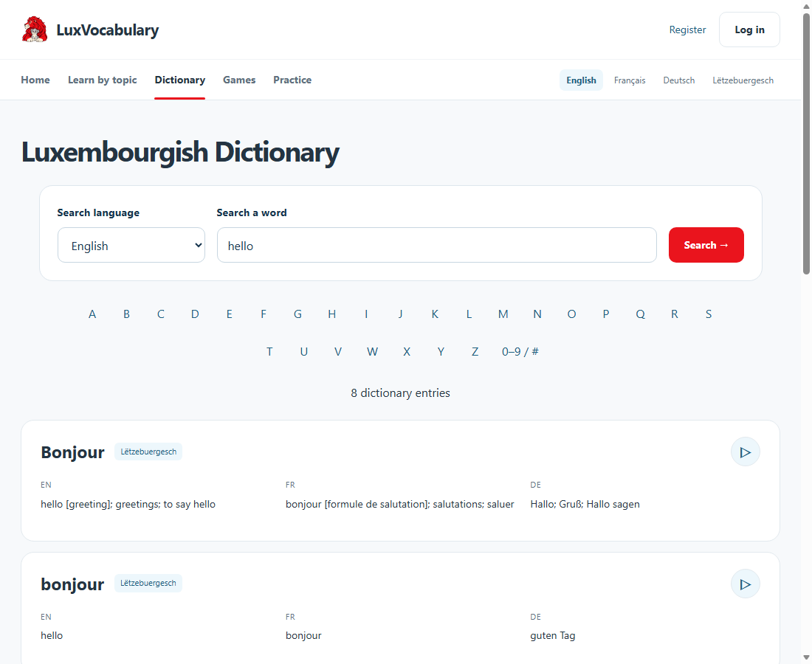Image resolution: width=812 pixels, height=664 pixels.
Task: Select English site language
Action: pos(581,80)
